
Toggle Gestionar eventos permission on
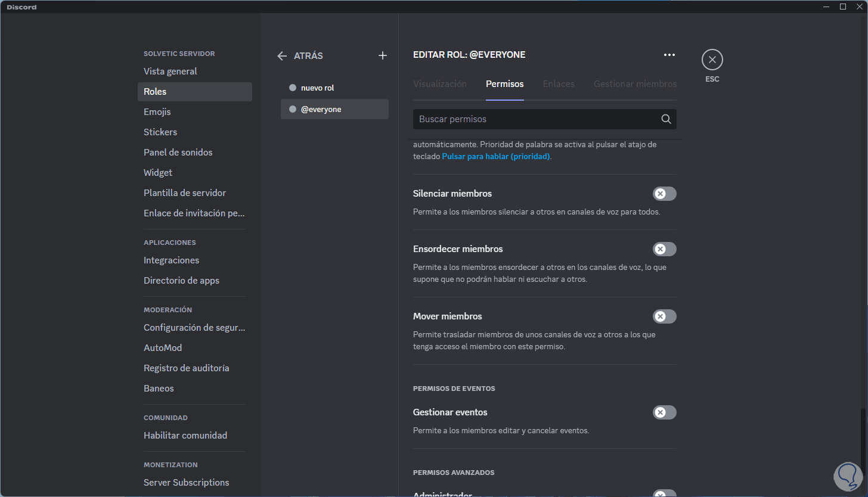click(x=664, y=412)
